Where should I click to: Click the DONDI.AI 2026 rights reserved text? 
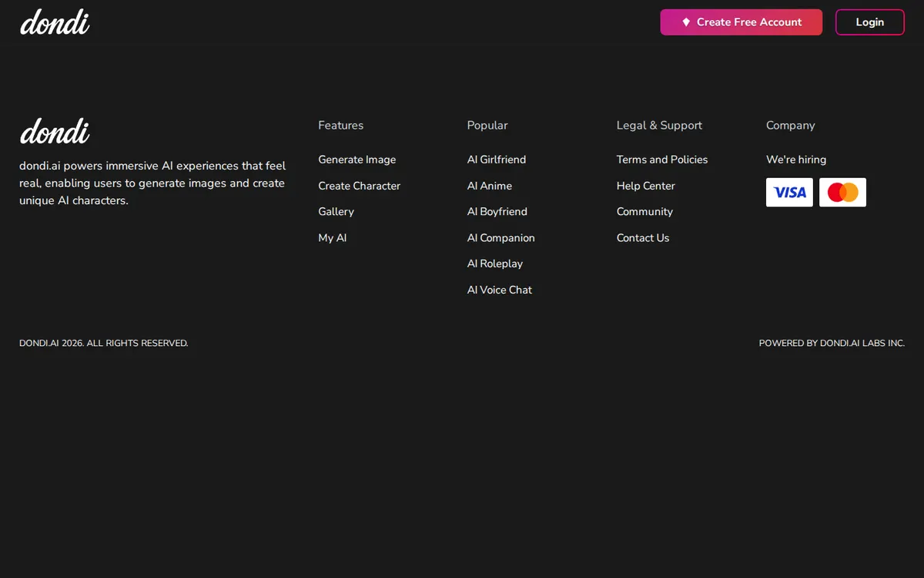coord(104,343)
